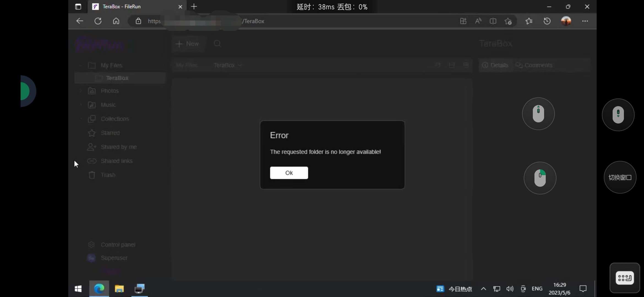Image resolution: width=644 pixels, height=297 pixels.
Task: Open the 今日热点 news widget
Action: point(454,289)
